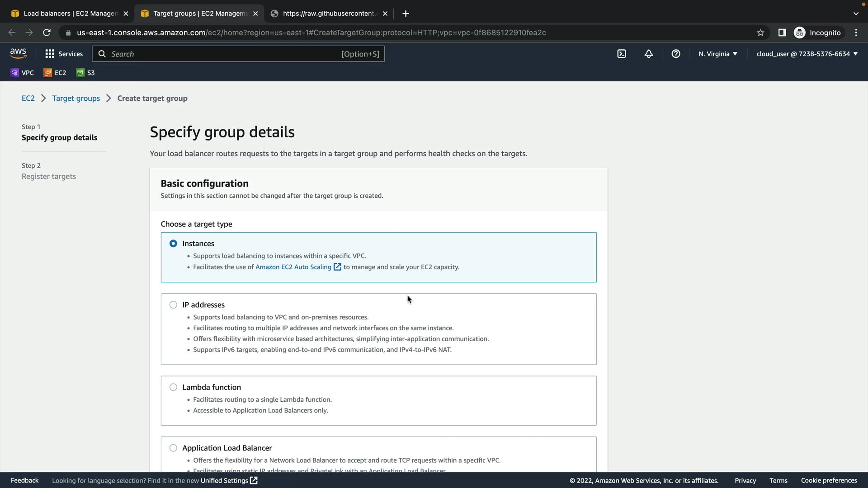
Task: Open the Services grid menu
Action: 64,54
